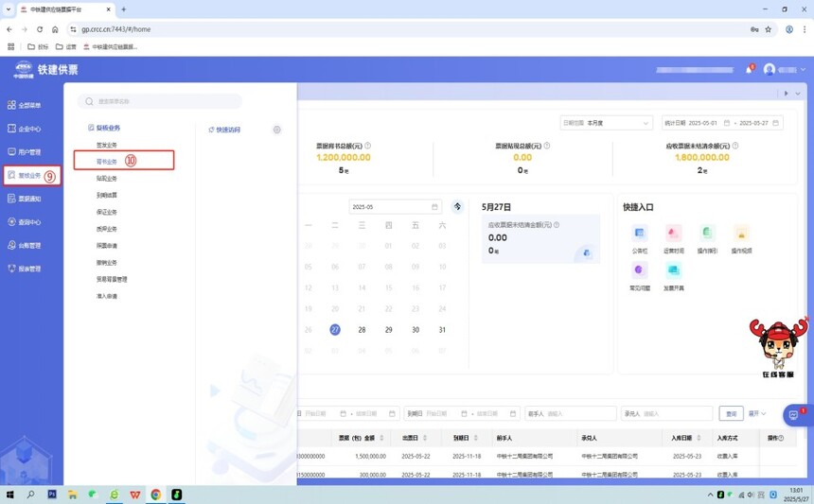Image resolution: width=814 pixels, height=504 pixels.
Task: Click the 查询 search button
Action: click(x=730, y=413)
